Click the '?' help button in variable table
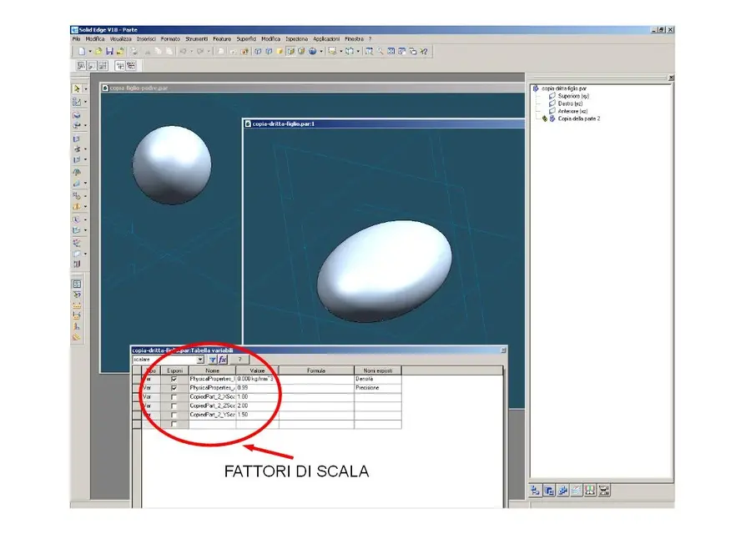The height and width of the screenshot is (534, 756). 239,360
